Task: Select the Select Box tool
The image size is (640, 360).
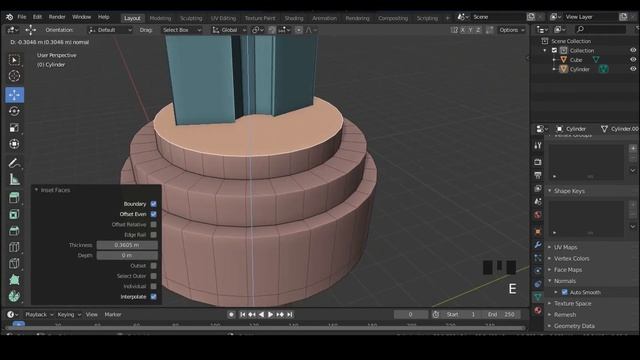Action: coord(14,60)
